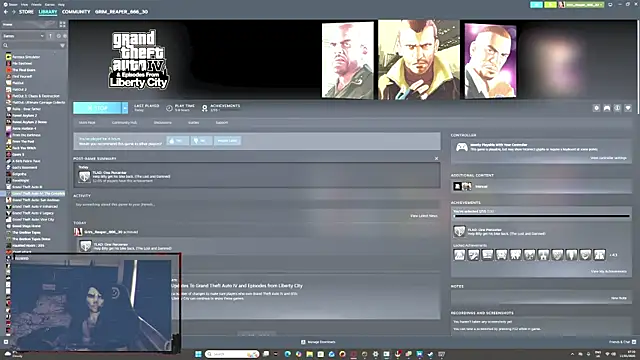Open Windows Start button on taskbar
Image resolution: width=640 pixels, height=360 pixels.
(198, 354)
